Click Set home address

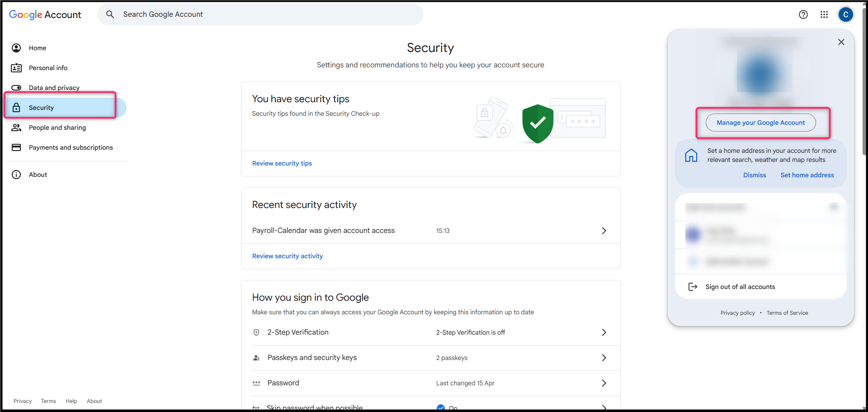coord(807,175)
